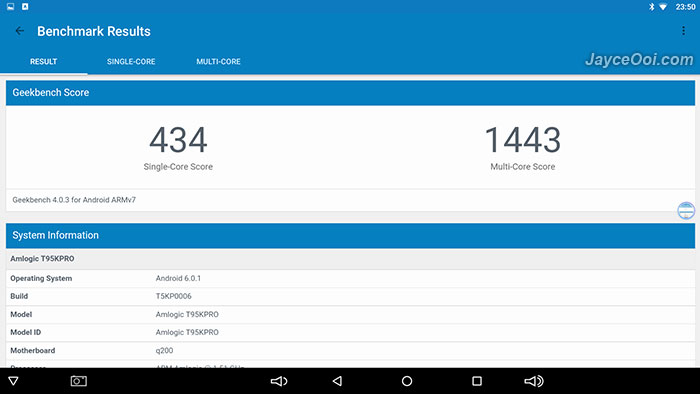Tap the screenshot camera icon in navigation bar
This screenshot has width=700, height=394.
point(79,381)
